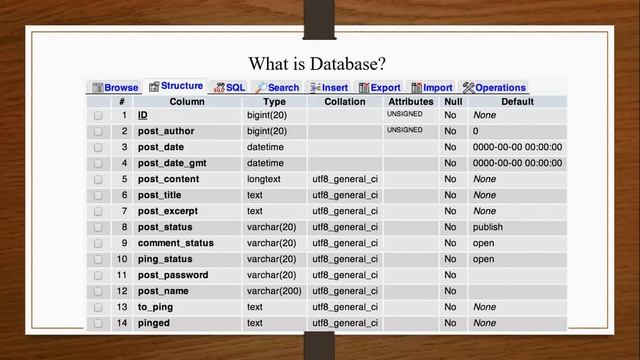Viewport: 640px width, 360px height.
Task: Toggle the comment_status row checkbox
Action: (98, 243)
